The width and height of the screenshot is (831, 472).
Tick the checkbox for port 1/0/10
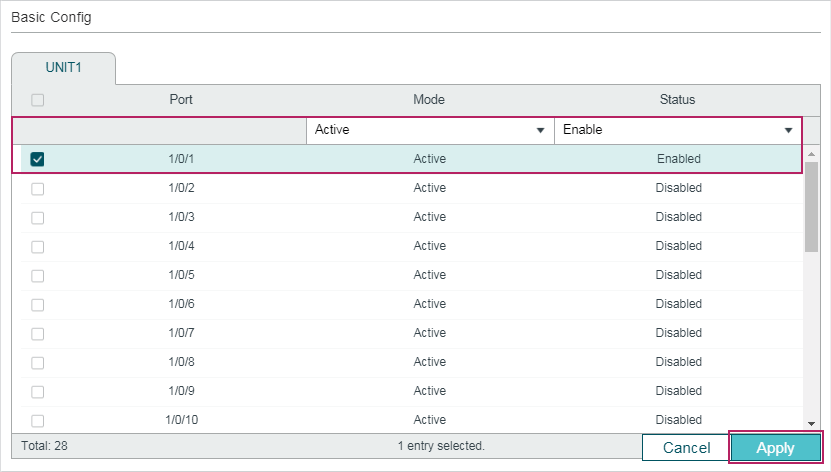pos(38,421)
